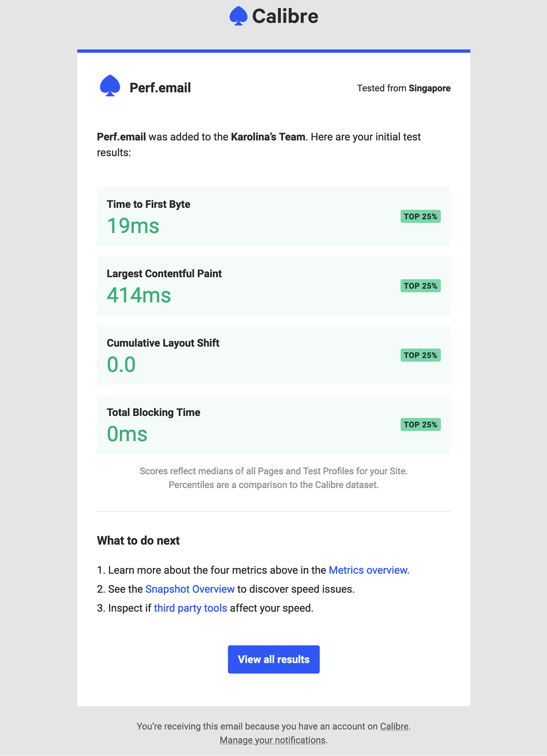Click the Tested from Singapore label

(x=403, y=88)
